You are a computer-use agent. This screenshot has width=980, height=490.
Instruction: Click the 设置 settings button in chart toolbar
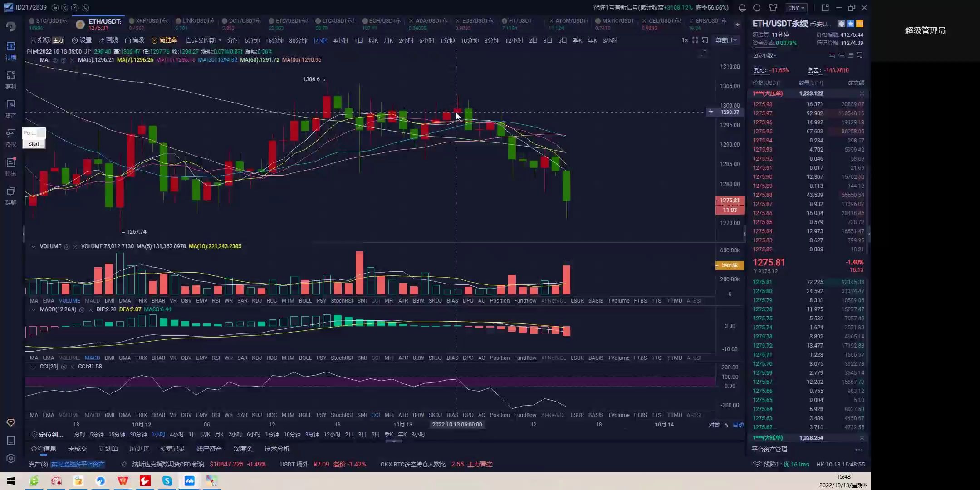(82, 40)
